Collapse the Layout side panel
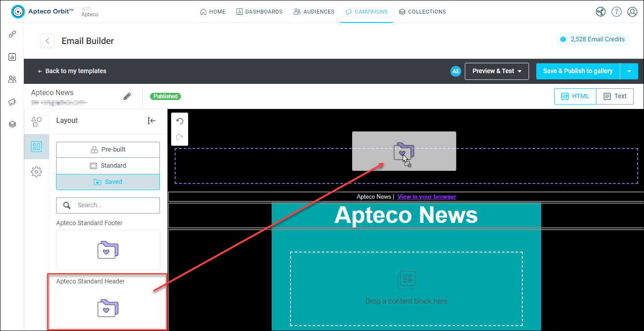The image size is (644, 331). (152, 121)
